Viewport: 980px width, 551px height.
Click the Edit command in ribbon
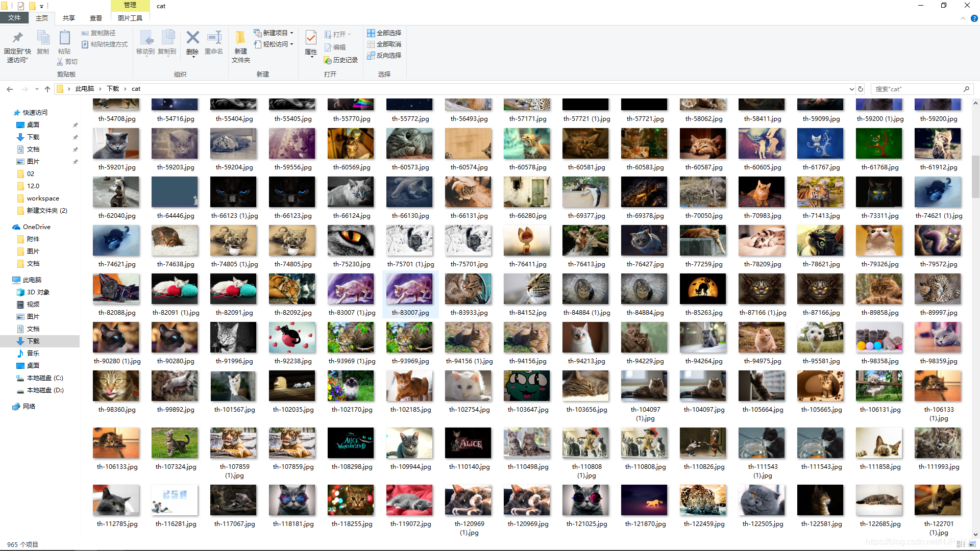tap(335, 47)
